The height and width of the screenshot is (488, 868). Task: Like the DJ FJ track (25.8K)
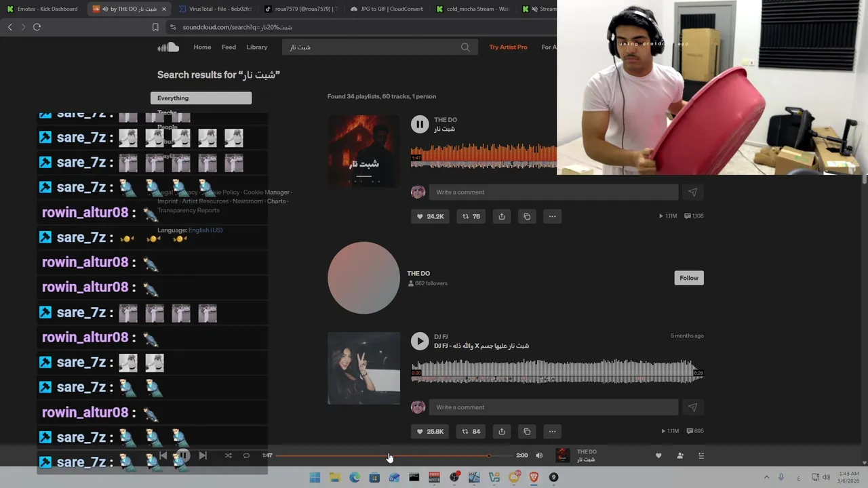(x=430, y=431)
